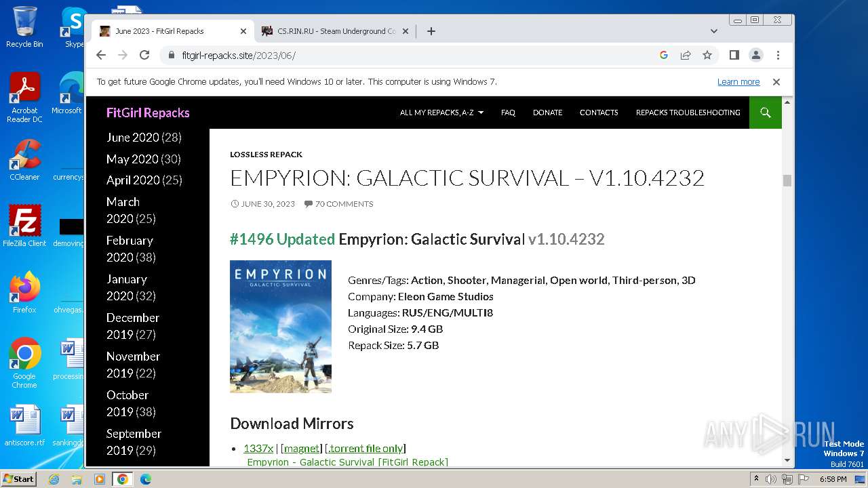
Task: Bookmark this page with the star icon
Action: (x=707, y=55)
